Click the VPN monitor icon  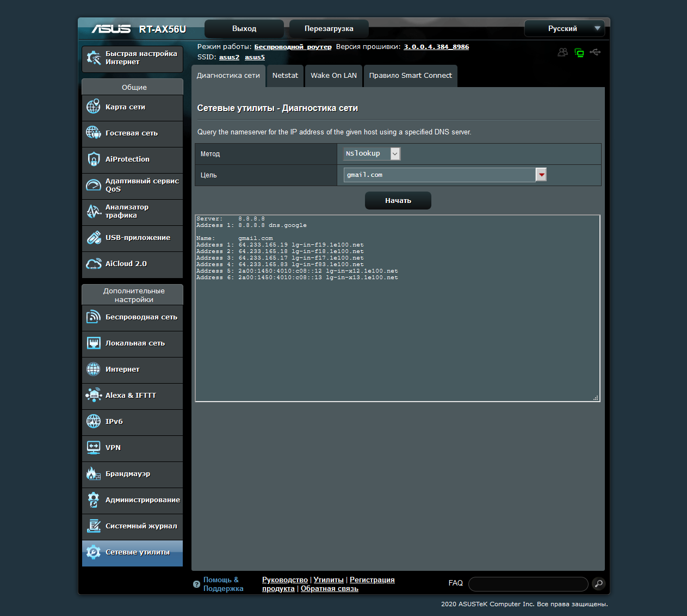tap(94, 447)
